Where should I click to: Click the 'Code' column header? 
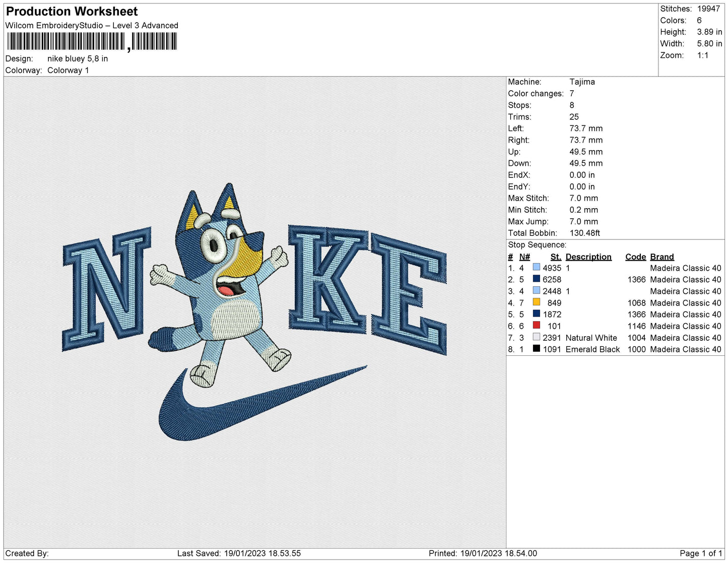635,257
